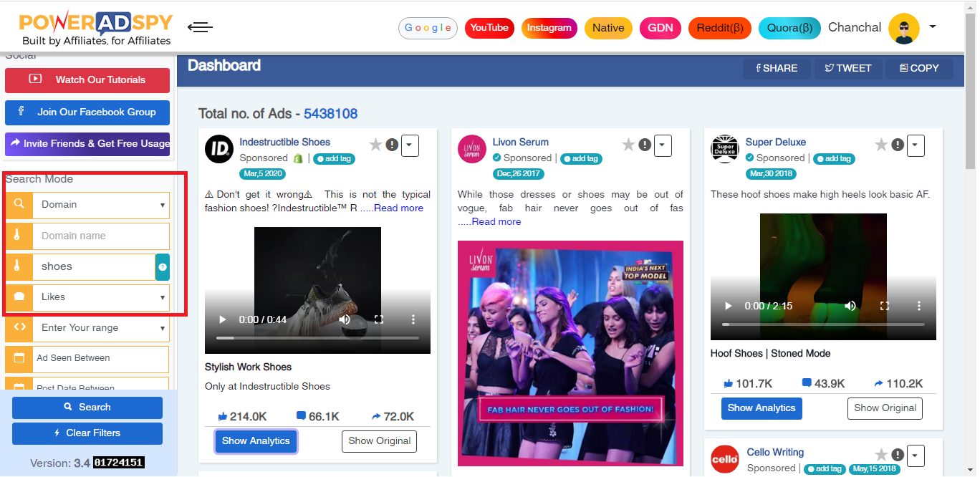Switch to the Quora(β) ads platform
This screenshot has height=477, width=980.
pos(789,28)
